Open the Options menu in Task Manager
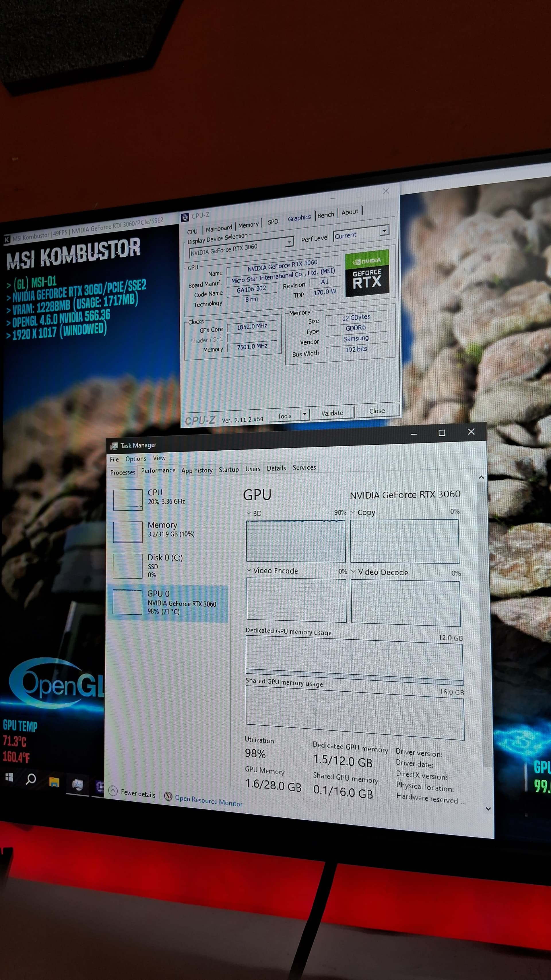The width and height of the screenshot is (551, 980). point(136,459)
